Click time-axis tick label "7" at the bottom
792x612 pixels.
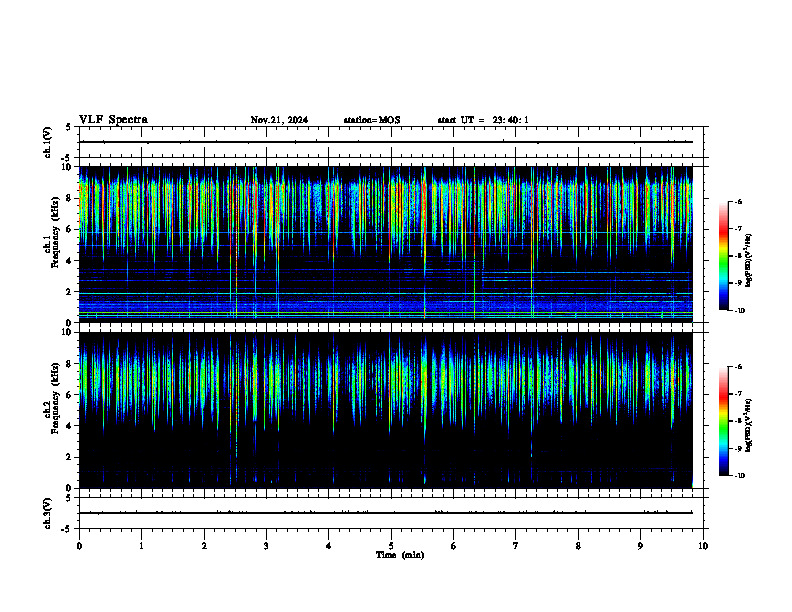(x=516, y=546)
